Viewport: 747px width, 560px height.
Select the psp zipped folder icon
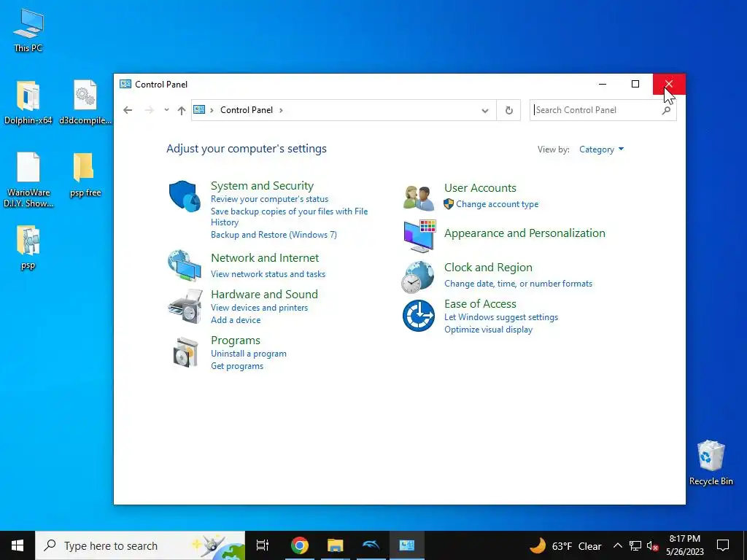28,248
